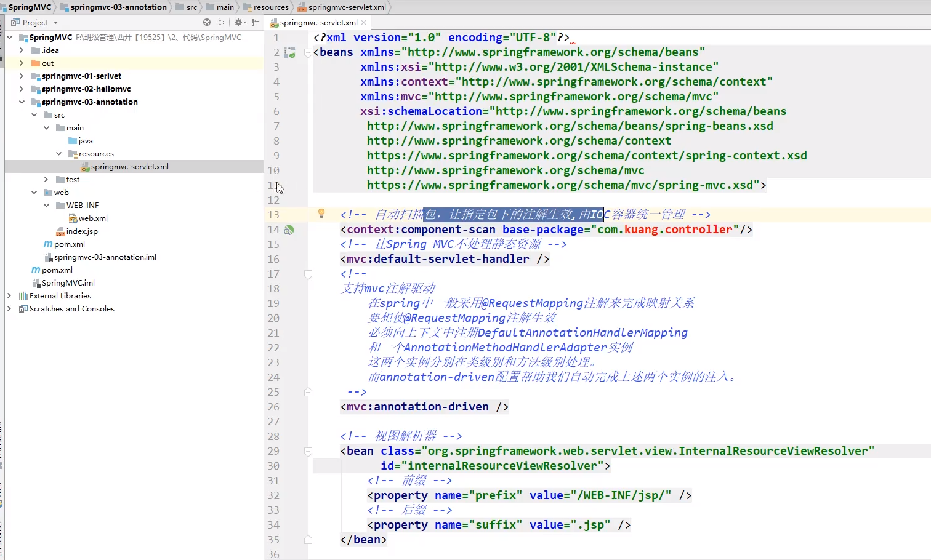Click the "/WEB-INF/jsp/" prefix value
The height and width of the screenshot is (560, 931).
[621, 495]
